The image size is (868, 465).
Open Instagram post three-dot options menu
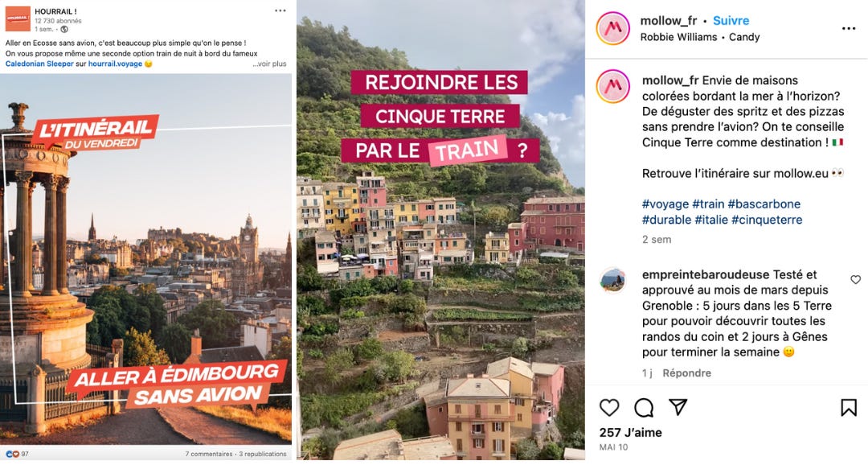(x=849, y=29)
